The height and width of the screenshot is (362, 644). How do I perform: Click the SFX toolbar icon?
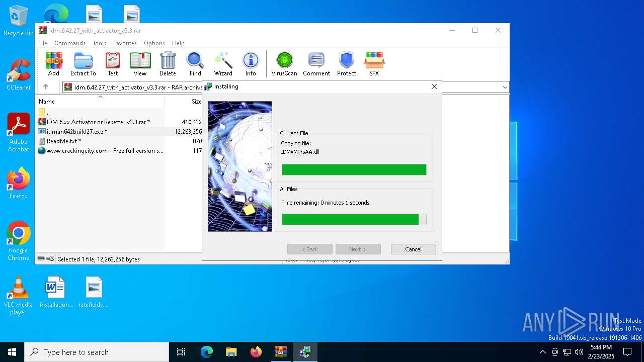pos(374,64)
